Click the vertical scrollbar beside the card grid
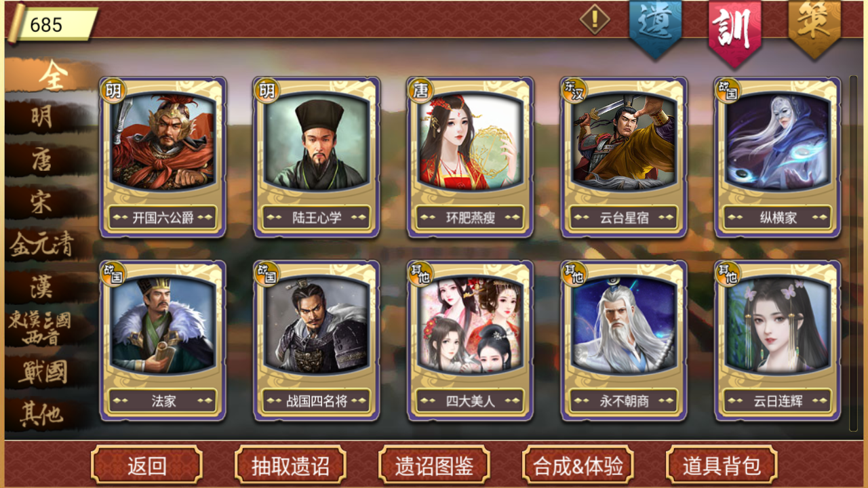 point(853,253)
